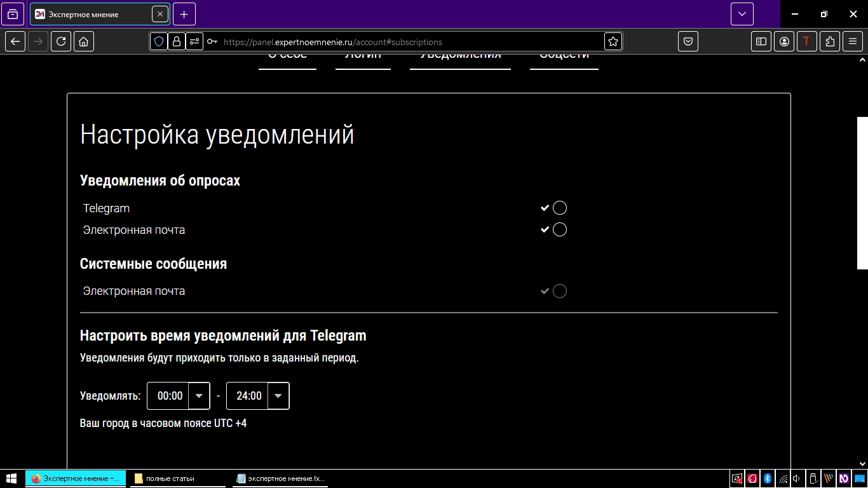The image size is (868, 488).
Task: Open tracking protection shield panel
Action: click(159, 42)
